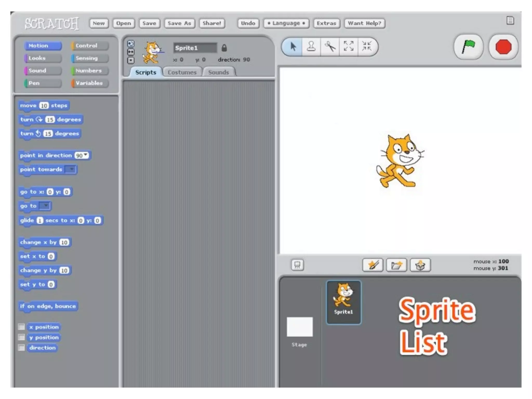Switch to the Costumes tab

pos(182,72)
